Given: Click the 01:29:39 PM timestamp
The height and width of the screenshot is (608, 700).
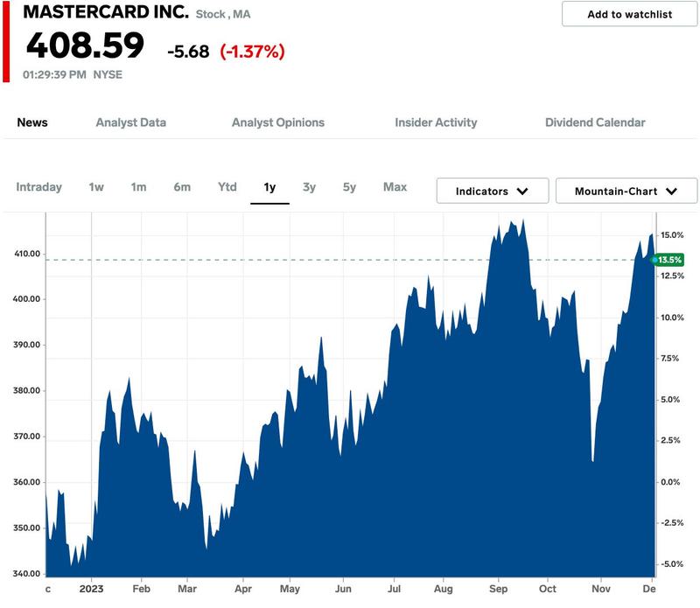Looking at the screenshot, I should point(54,74).
